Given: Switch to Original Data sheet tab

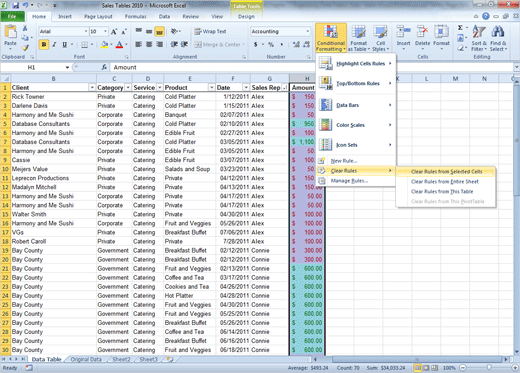Looking at the screenshot, I should (x=86, y=359).
